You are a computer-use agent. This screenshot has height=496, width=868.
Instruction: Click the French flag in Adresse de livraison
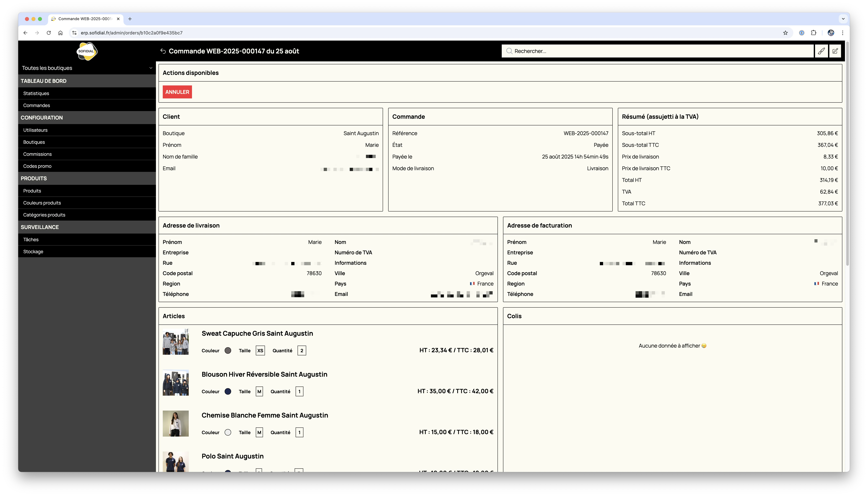pos(472,283)
